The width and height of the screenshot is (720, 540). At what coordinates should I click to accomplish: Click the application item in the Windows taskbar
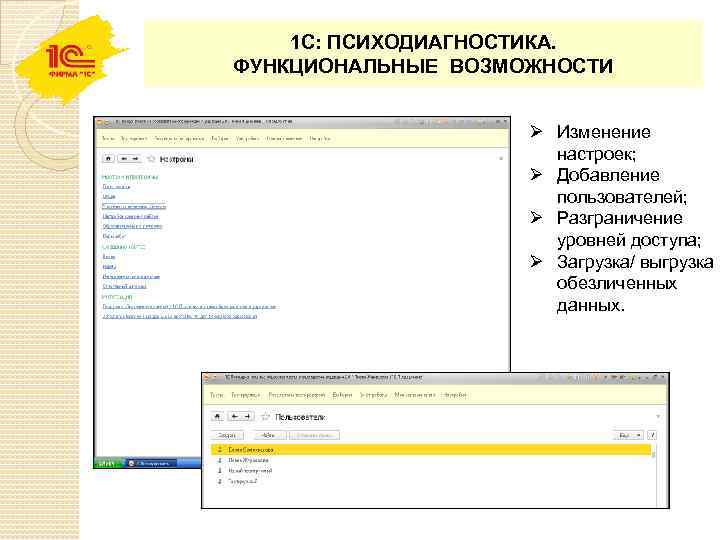(152, 463)
